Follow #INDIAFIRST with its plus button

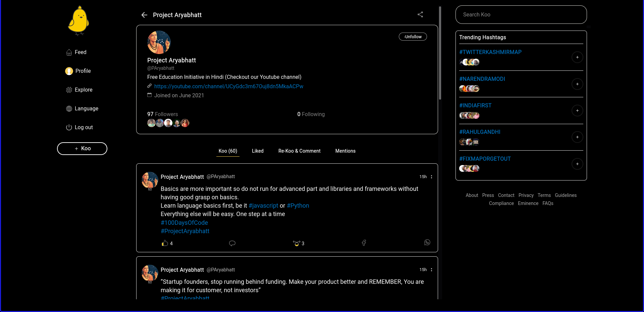pos(577,110)
